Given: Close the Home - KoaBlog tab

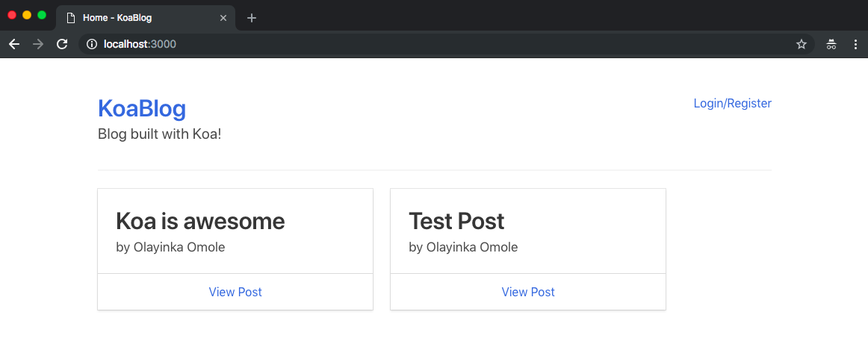Looking at the screenshot, I should coord(223,18).
